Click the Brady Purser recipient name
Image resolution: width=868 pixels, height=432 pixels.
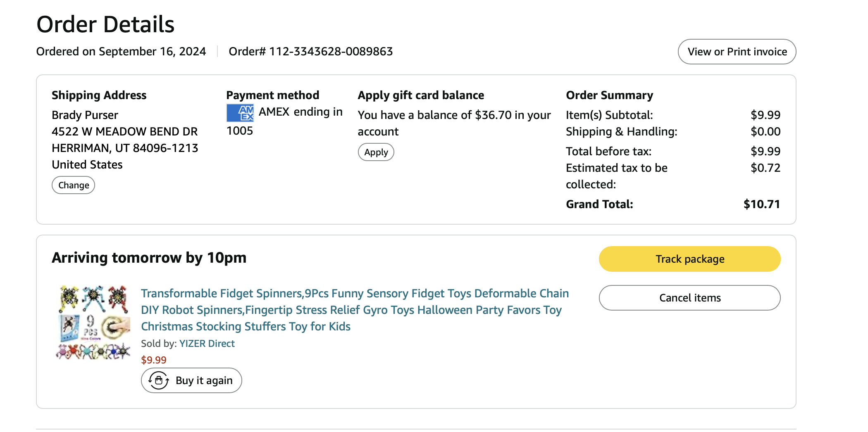(85, 115)
